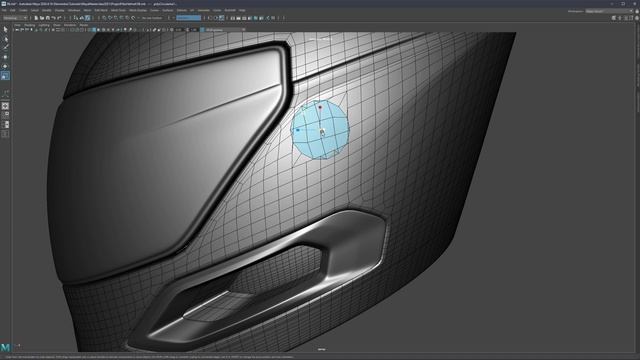The height and width of the screenshot is (360, 640).
Task: Open the panel Show menu
Action: 57,25
